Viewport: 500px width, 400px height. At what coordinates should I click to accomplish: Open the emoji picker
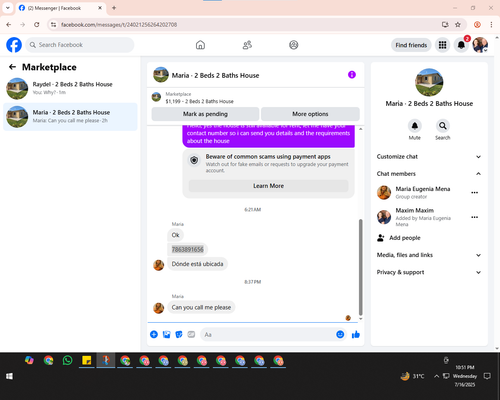point(340,334)
